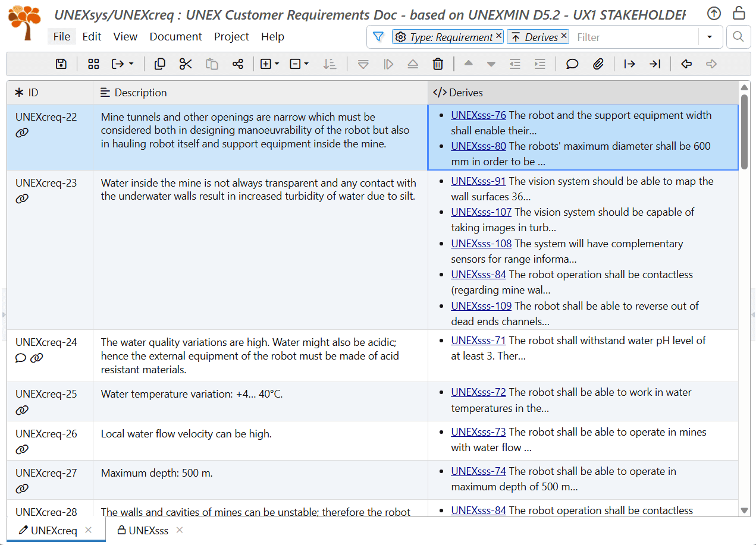This screenshot has width=756, height=545.
Task: Open the comment tool speech bubble
Action: [x=572, y=64]
